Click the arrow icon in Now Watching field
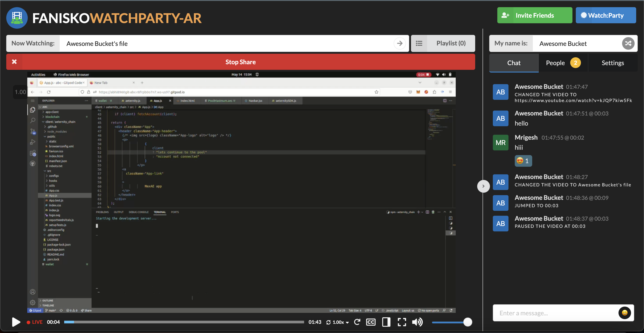The height and width of the screenshot is (333, 644). [x=400, y=43]
